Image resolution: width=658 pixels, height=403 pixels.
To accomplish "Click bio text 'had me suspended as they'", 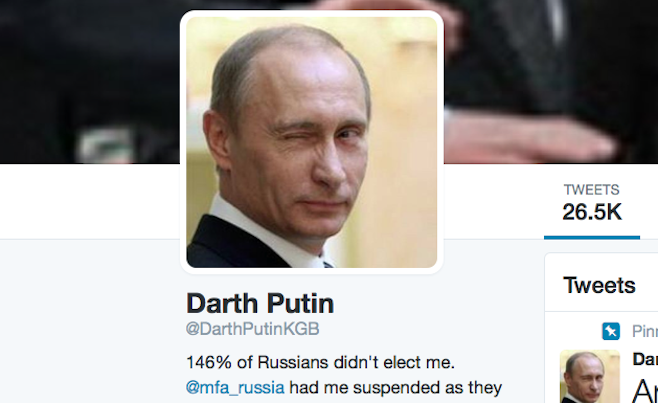I will (396, 387).
